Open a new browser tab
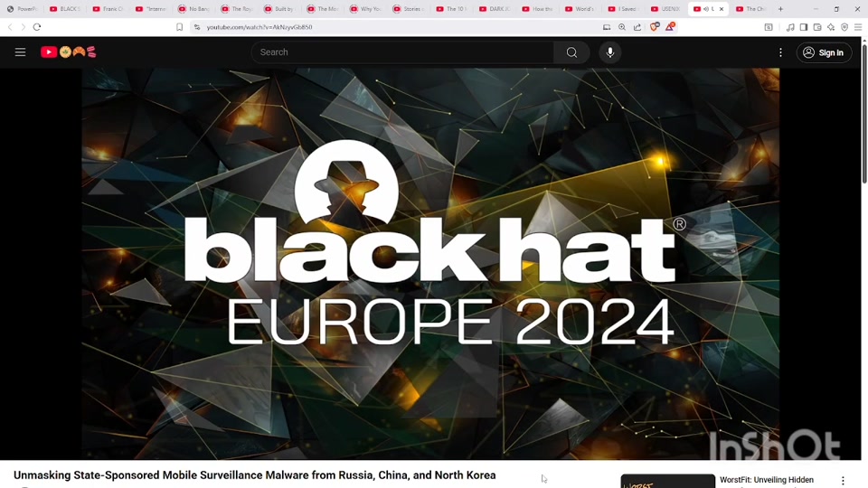This screenshot has width=868, height=488. click(x=780, y=9)
